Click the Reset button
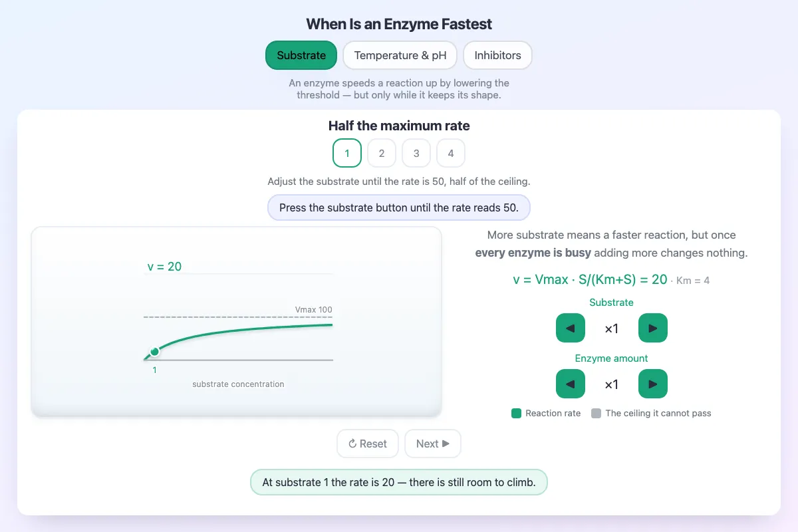The height and width of the screenshot is (532, 798). (x=368, y=444)
